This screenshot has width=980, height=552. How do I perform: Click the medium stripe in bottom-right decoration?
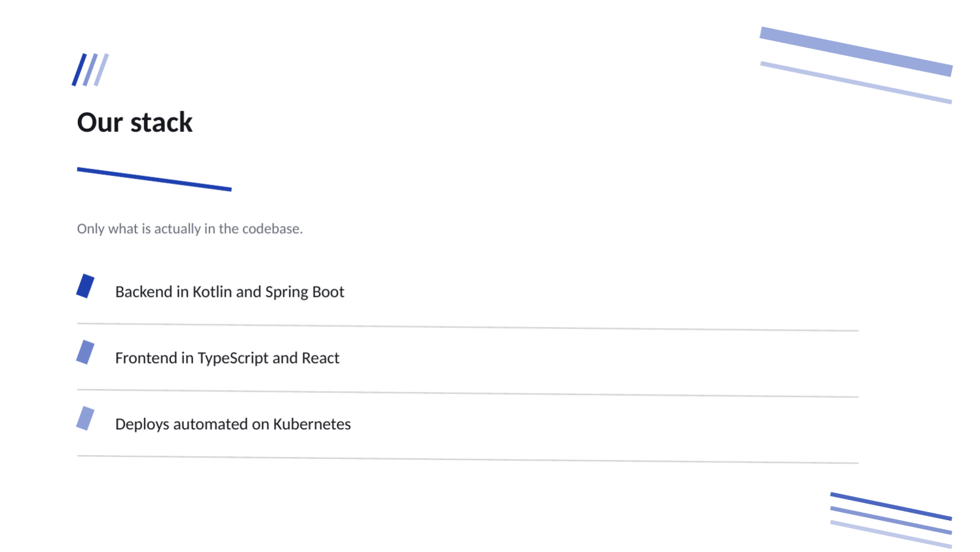point(891,520)
